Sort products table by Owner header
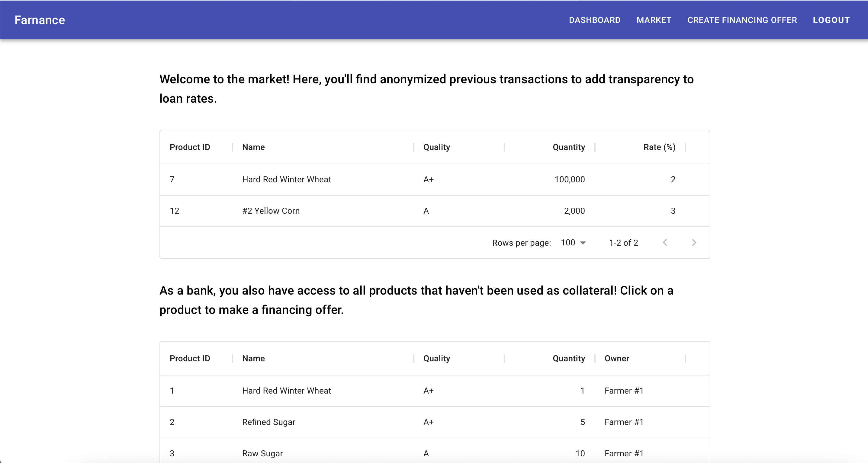This screenshot has height=463, width=868. point(617,358)
